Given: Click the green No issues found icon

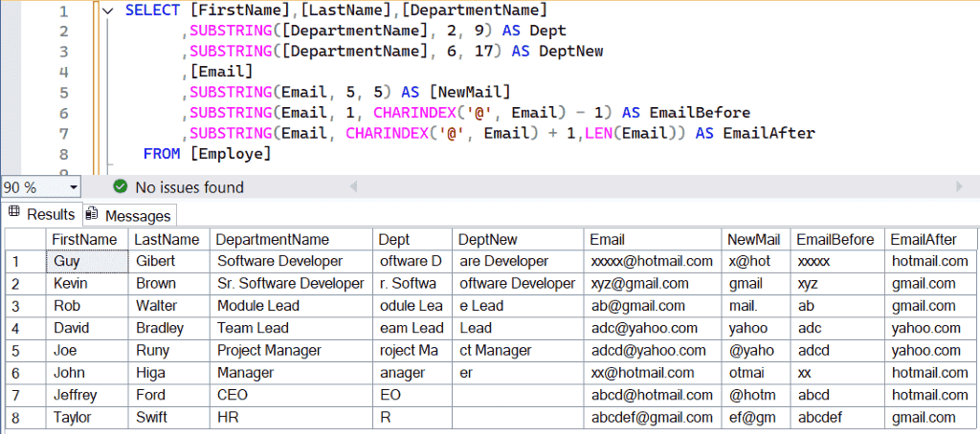Looking at the screenshot, I should point(122,186).
